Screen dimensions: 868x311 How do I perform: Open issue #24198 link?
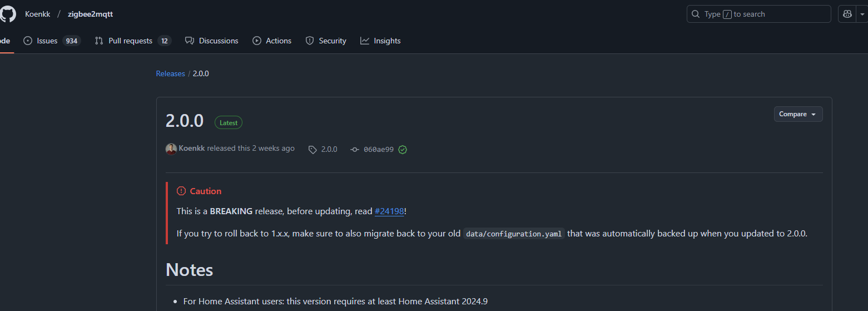[x=389, y=211]
